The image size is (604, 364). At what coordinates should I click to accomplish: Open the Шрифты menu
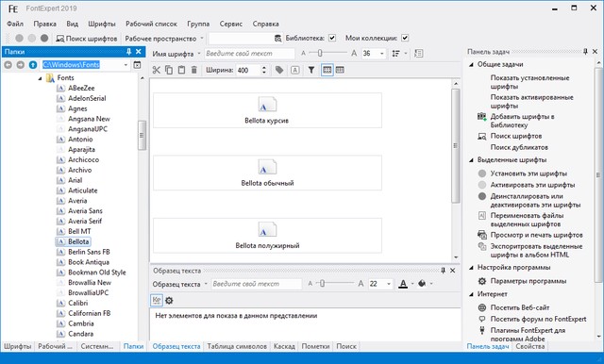[x=102, y=24]
